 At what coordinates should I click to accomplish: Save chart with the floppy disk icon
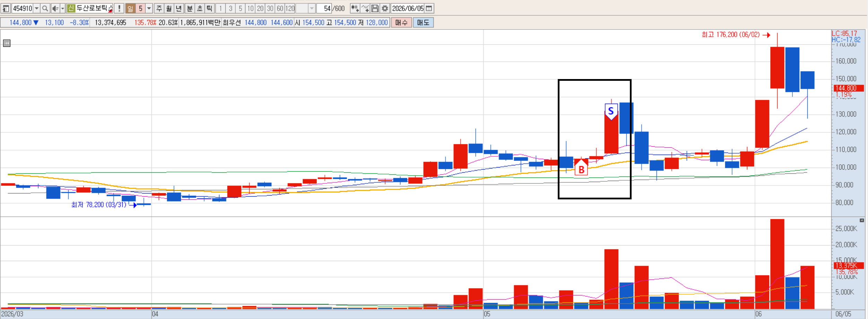click(375, 8)
